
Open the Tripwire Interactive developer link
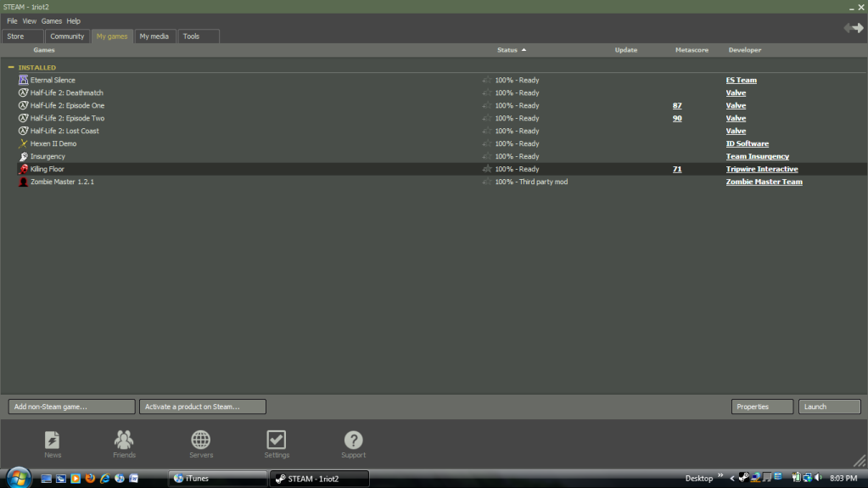coord(761,169)
